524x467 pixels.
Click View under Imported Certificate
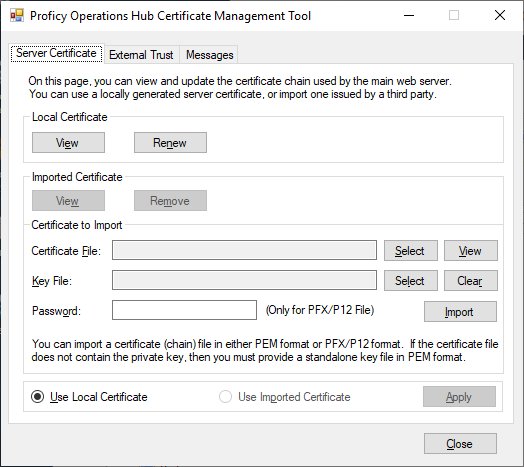coord(68,201)
